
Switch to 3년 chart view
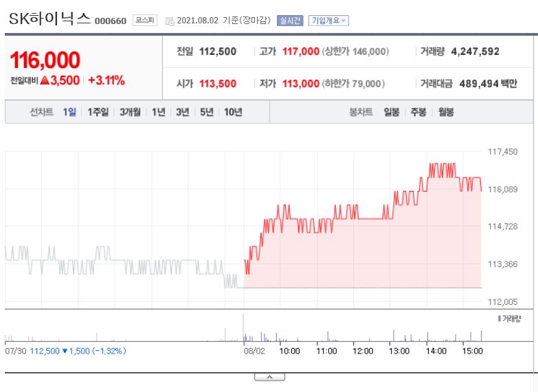coord(183,112)
